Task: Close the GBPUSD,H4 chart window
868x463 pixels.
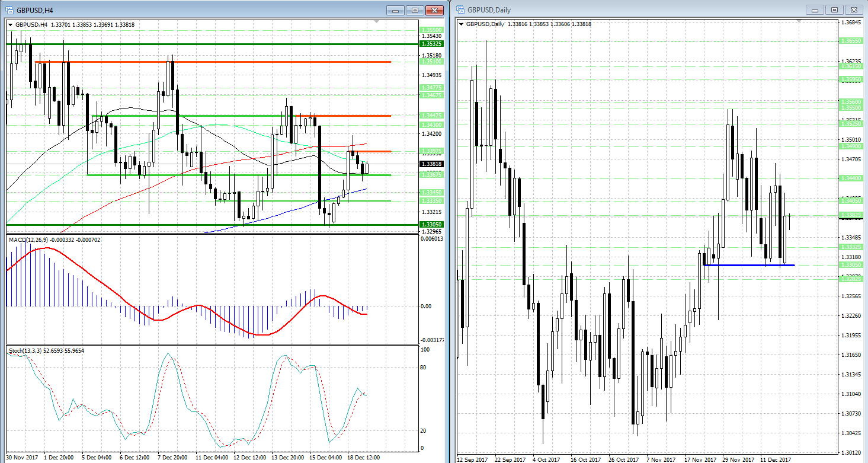Action: 435,10
